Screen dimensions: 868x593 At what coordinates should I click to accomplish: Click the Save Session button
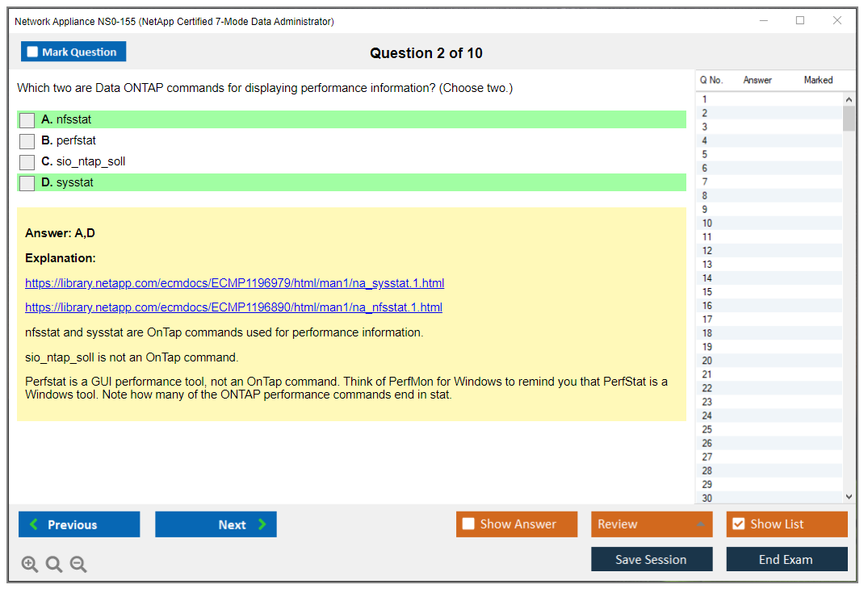(652, 559)
